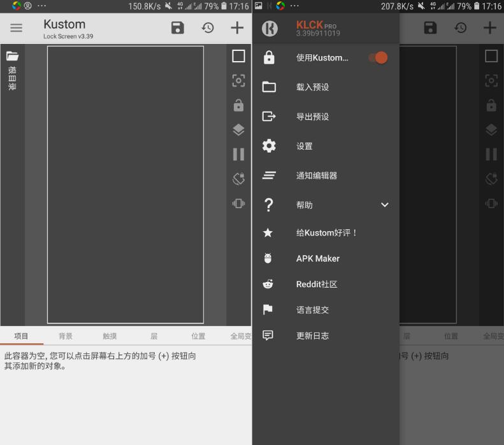
Task: Open restore history in left Kustom screen
Action: click(208, 28)
